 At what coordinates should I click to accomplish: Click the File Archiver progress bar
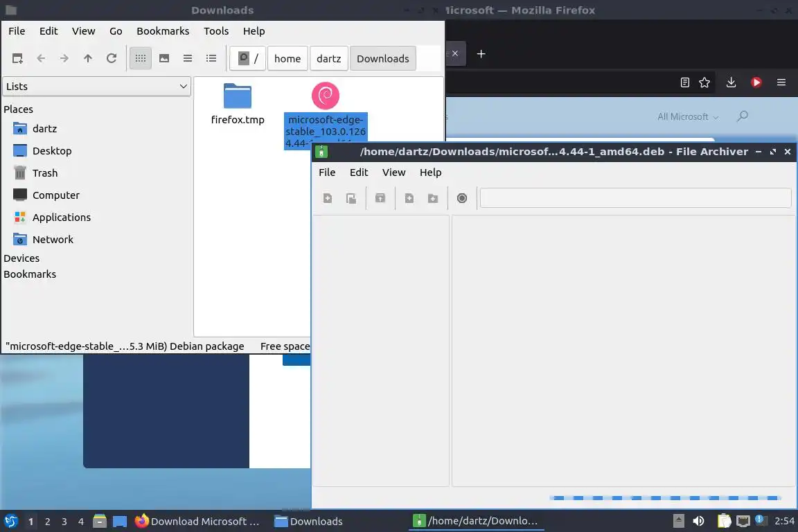tap(665, 498)
